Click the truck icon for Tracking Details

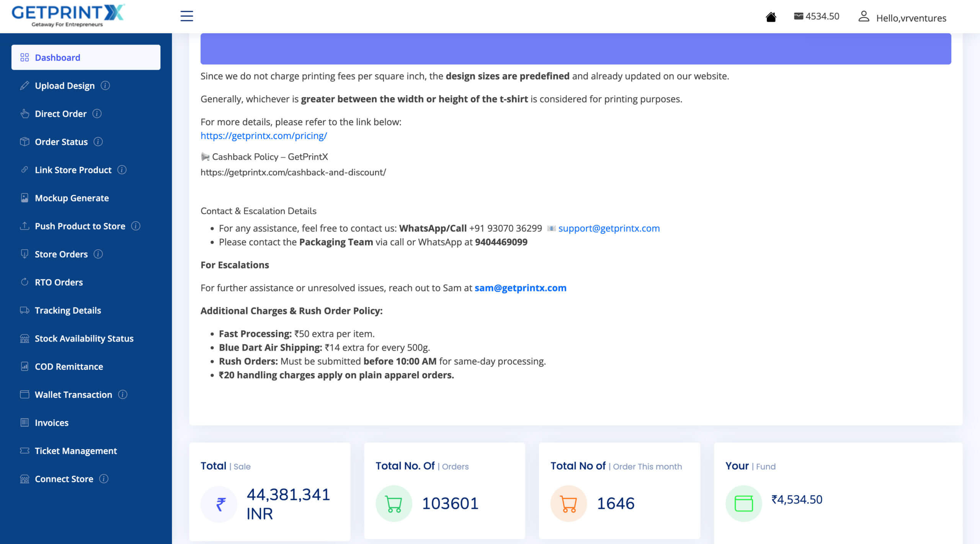24,310
